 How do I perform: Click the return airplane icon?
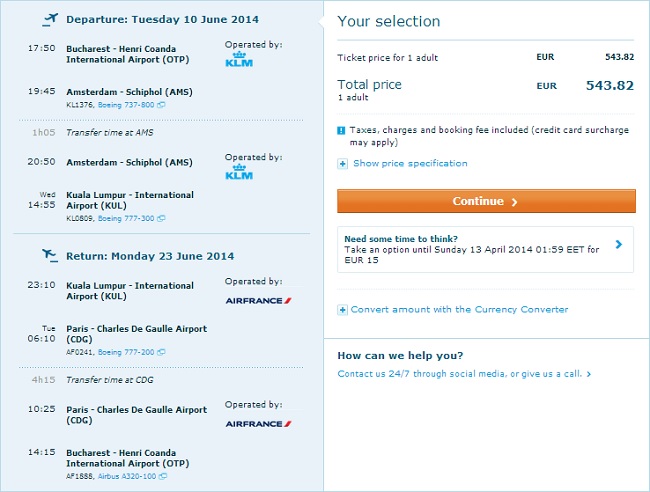tap(48, 255)
